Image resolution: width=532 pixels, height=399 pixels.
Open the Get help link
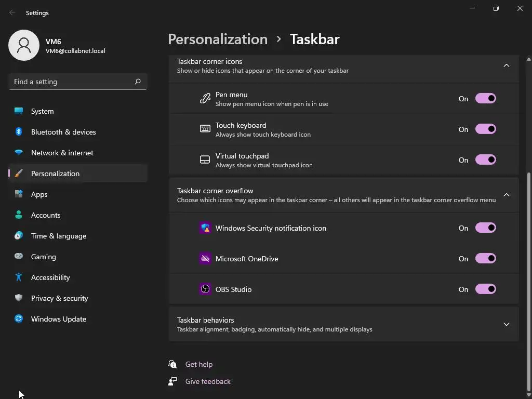tap(199, 364)
